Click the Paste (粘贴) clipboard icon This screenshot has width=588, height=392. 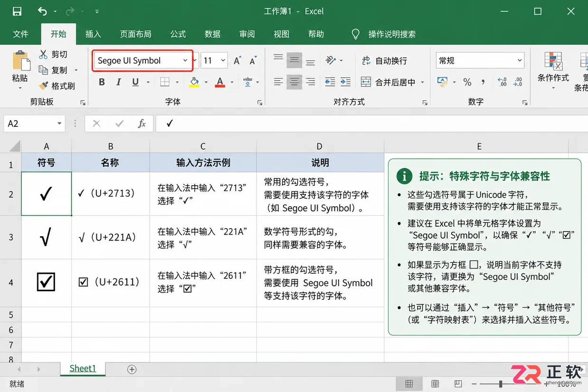(x=20, y=61)
